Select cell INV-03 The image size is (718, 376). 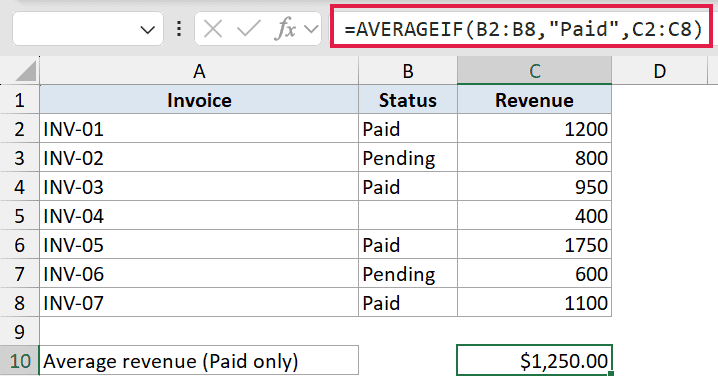click(x=199, y=186)
